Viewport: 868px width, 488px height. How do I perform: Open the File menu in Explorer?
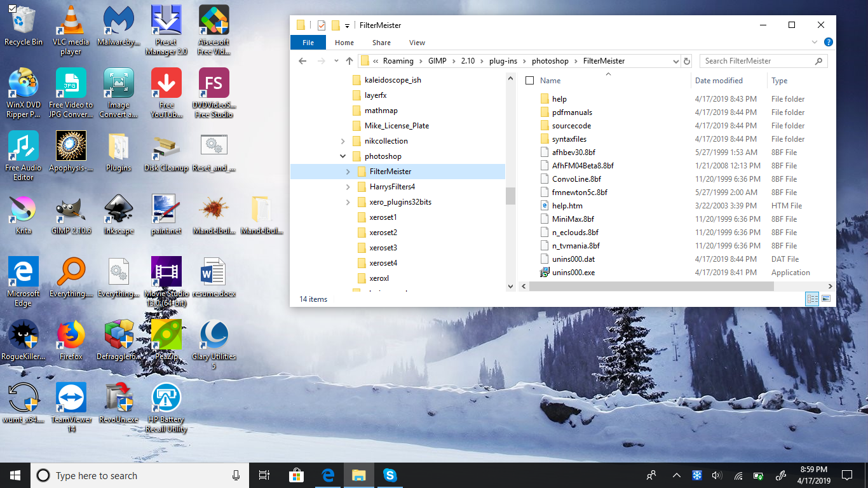click(x=308, y=43)
